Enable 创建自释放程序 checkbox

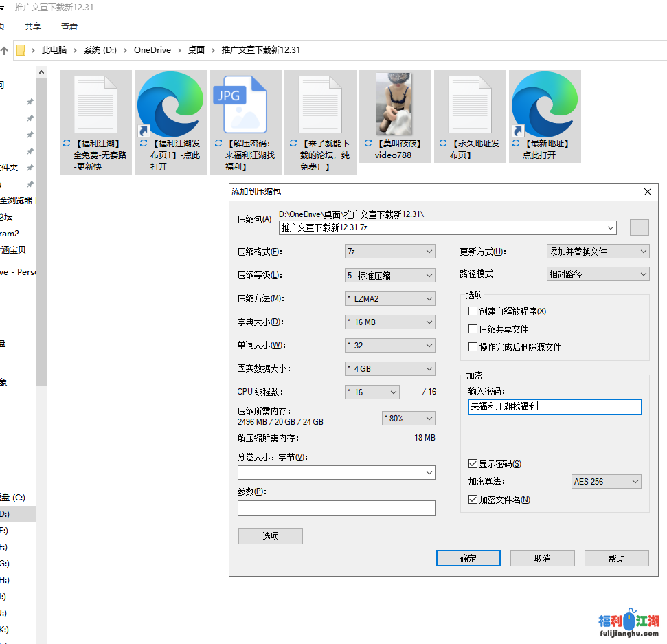coord(473,311)
